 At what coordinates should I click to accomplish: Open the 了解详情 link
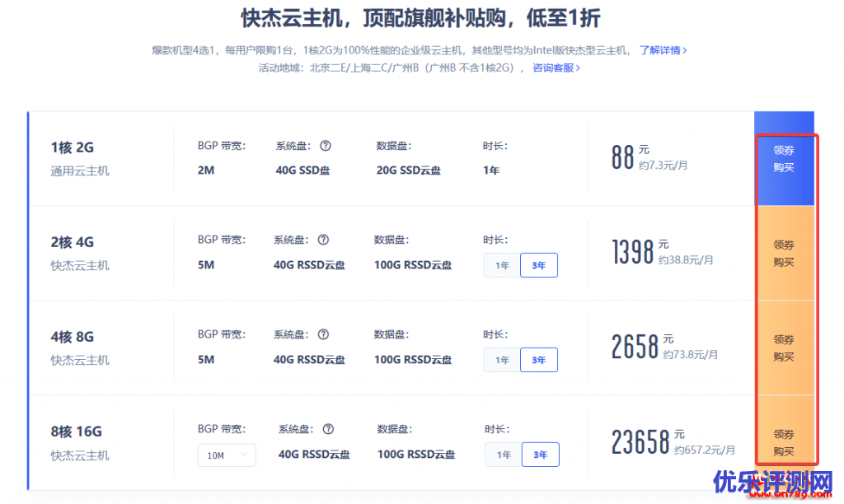(x=663, y=50)
